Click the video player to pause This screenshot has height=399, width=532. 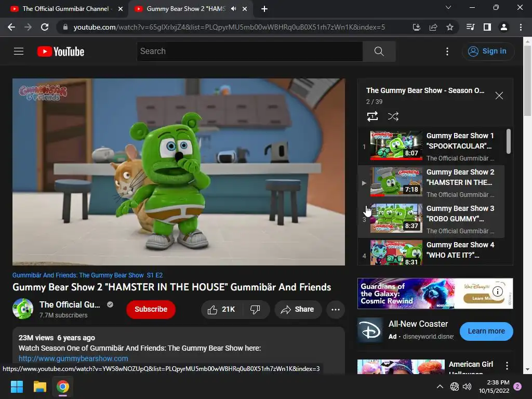(x=179, y=171)
